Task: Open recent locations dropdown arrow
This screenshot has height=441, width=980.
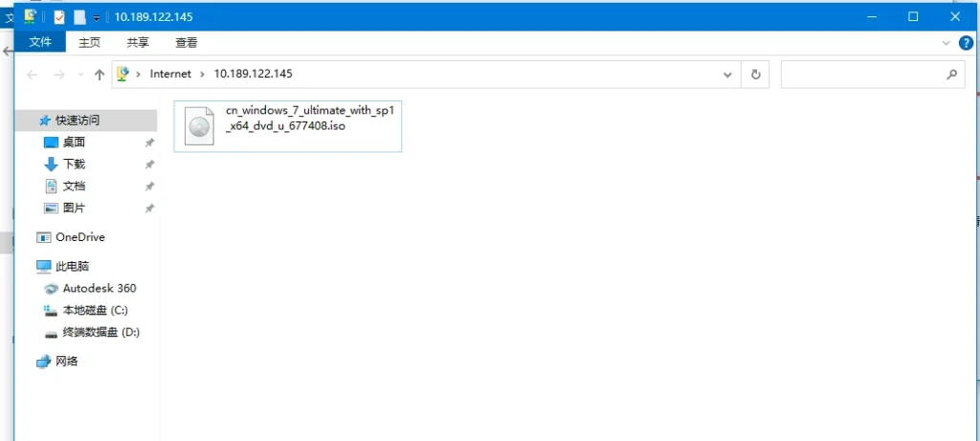Action: (x=79, y=75)
